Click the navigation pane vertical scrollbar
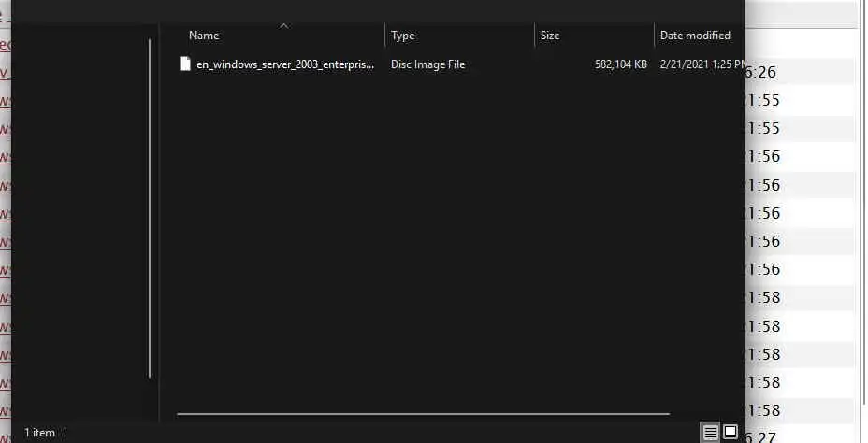This screenshot has height=443, width=868. [x=150, y=208]
